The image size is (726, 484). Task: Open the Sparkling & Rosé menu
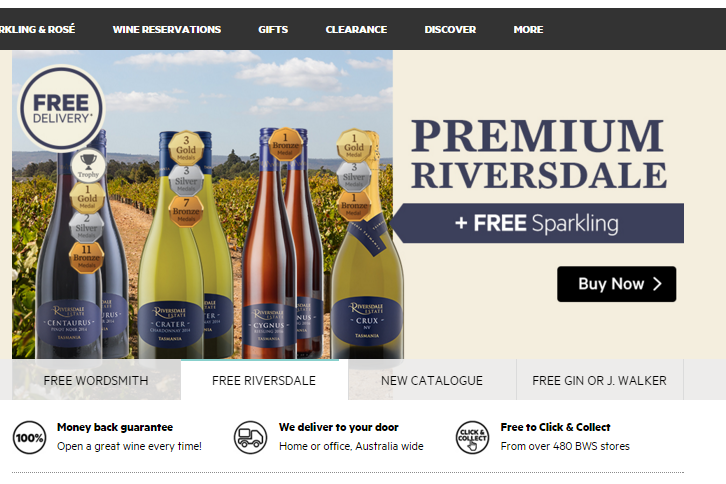pyautogui.click(x=38, y=30)
